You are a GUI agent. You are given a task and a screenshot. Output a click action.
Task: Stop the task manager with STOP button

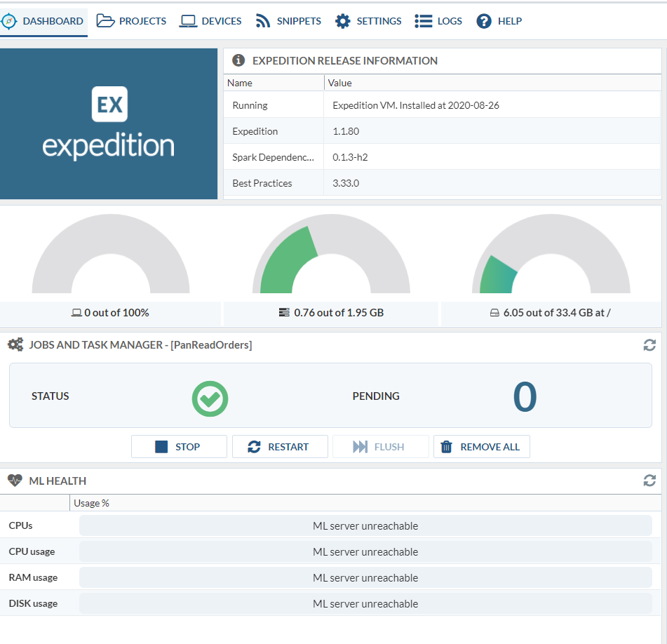[179, 447]
